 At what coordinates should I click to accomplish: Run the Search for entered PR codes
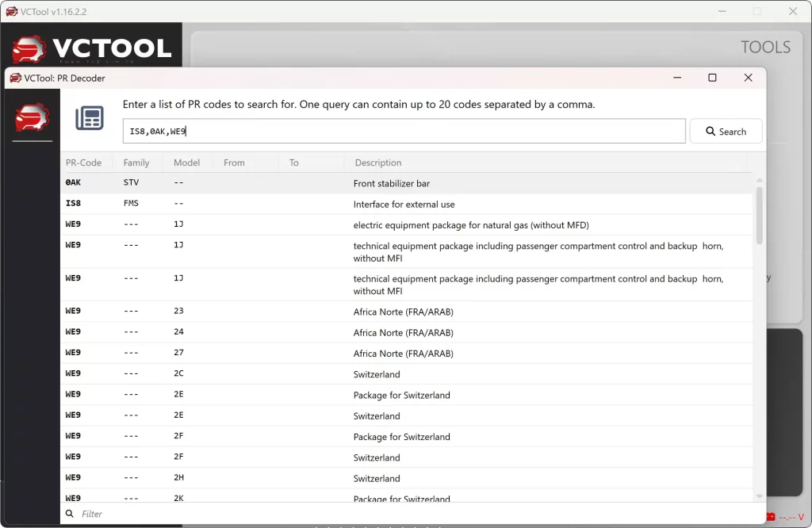click(x=726, y=132)
